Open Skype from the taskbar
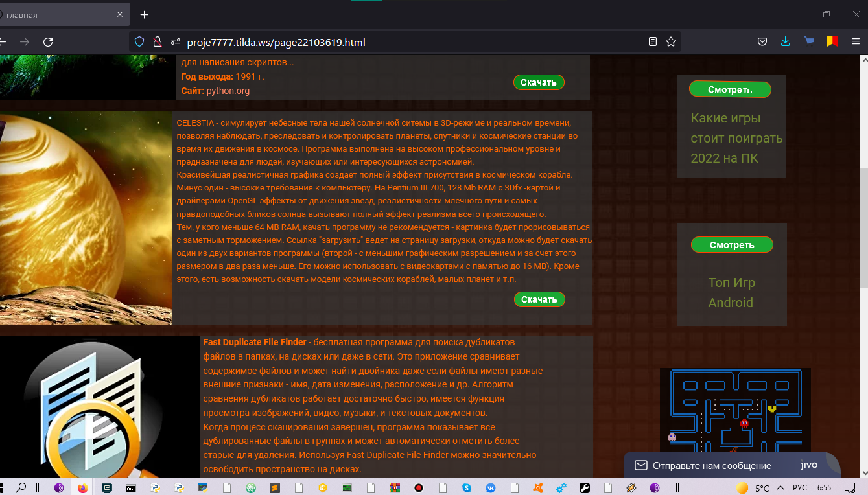The image size is (868, 495). click(466, 487)
